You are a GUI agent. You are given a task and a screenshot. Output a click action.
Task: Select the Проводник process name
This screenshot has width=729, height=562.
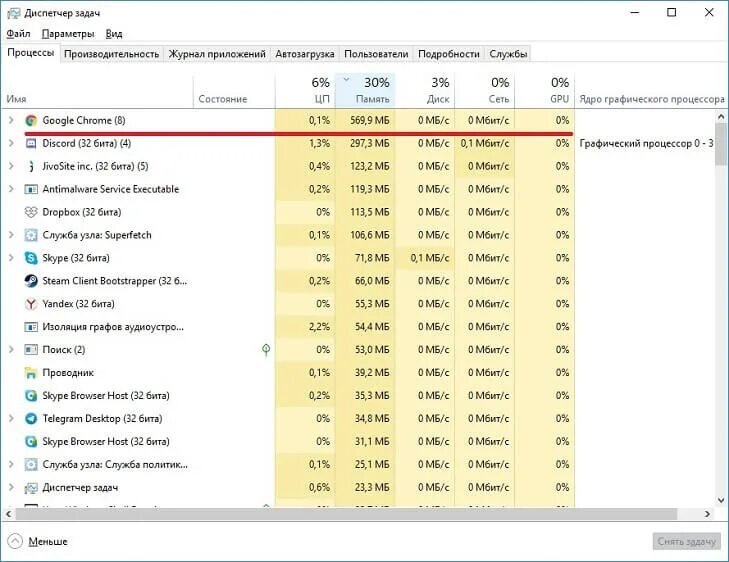[x=68, y=373]
